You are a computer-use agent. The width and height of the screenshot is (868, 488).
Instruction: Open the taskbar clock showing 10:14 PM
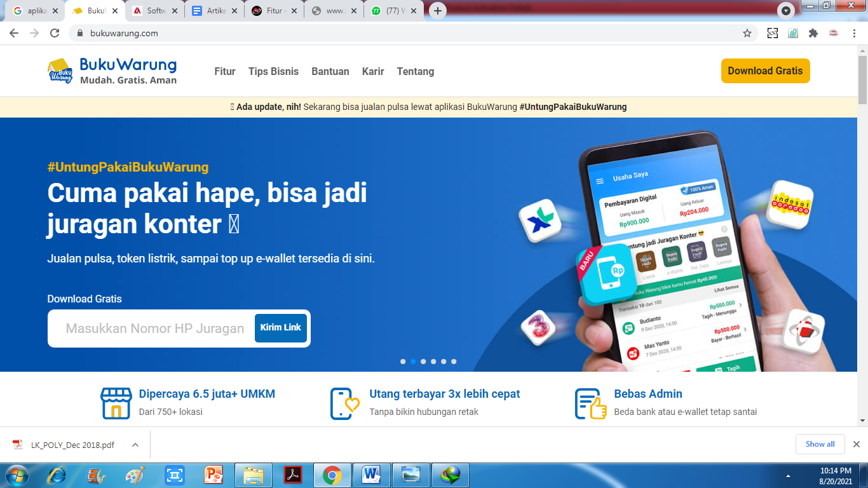[836, 476]
